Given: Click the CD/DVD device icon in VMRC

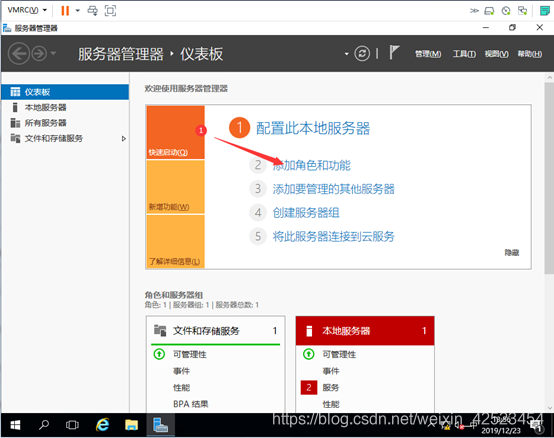Looking at the screenshot, I should click(x=506, y=11).
